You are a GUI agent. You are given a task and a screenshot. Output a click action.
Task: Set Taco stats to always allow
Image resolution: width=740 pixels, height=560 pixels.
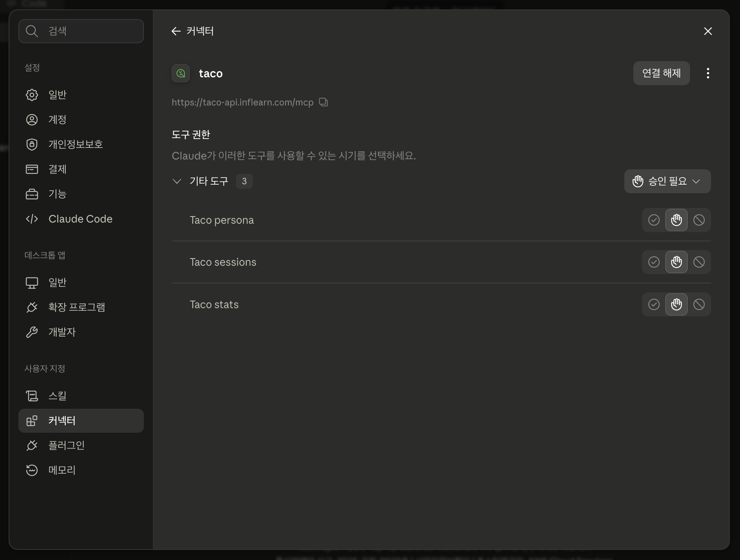[x=654, y=304]
